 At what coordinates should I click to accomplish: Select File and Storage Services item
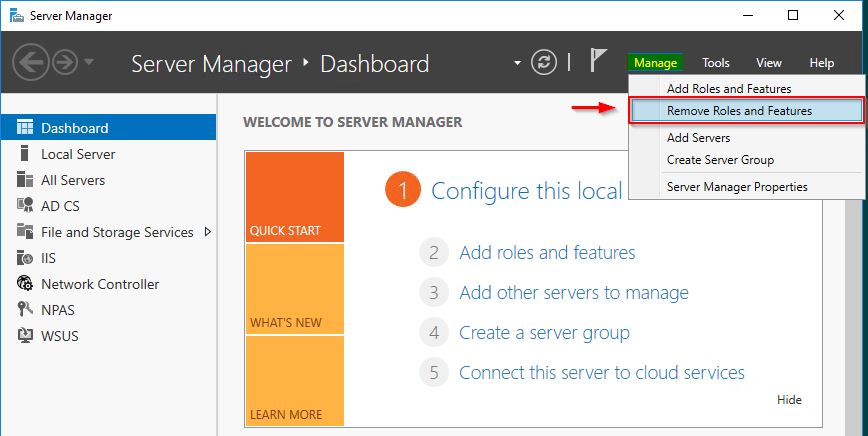[x=108, y=232]
